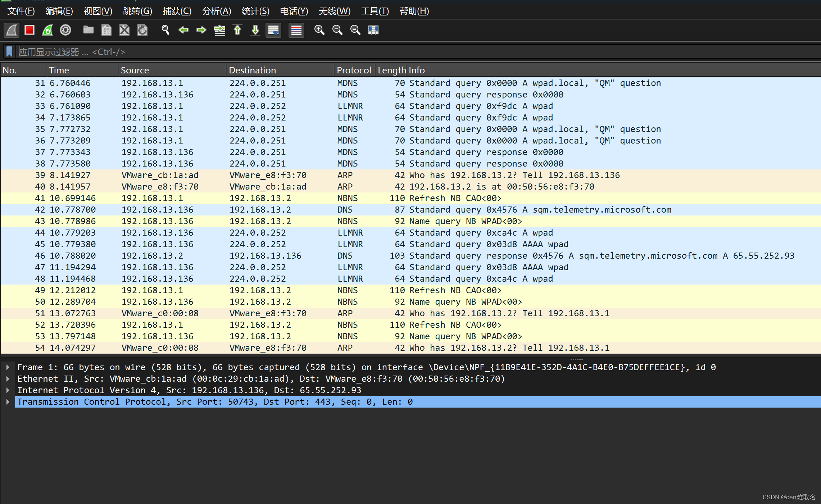Open capture options gear icon

65,30
